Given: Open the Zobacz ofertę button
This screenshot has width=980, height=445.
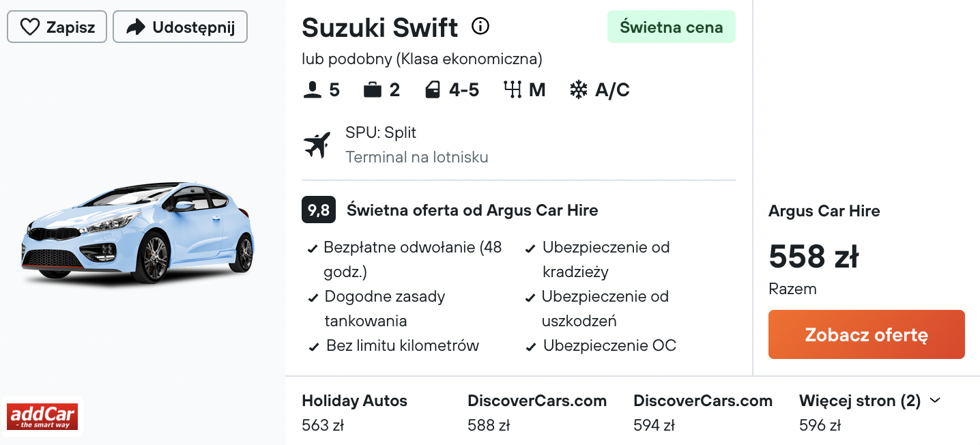Looking at the screenshot, I should (867, 334).
